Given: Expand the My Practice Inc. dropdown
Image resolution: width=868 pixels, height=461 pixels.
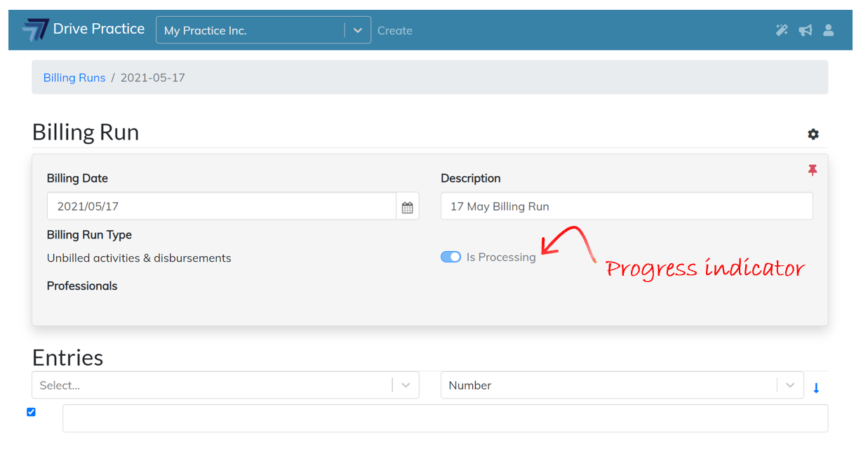Looking at the screenshot, I should tap(357, 31).
